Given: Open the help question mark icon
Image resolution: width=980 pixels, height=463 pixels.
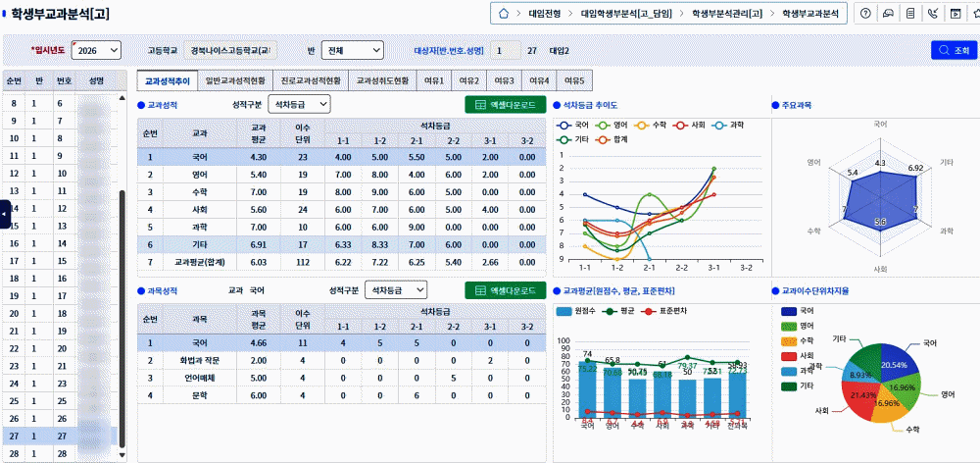Looking at the screenshot, I should (865, 14).
